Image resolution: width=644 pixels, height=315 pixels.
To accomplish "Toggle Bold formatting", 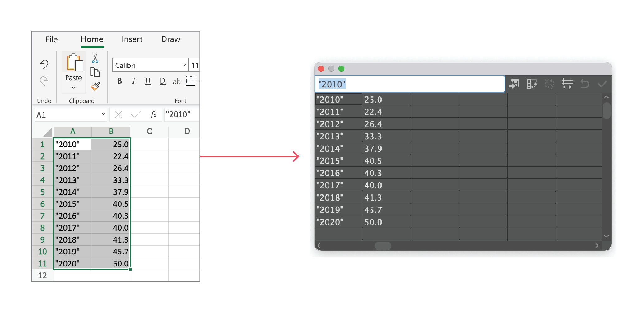I will point(119,81).
